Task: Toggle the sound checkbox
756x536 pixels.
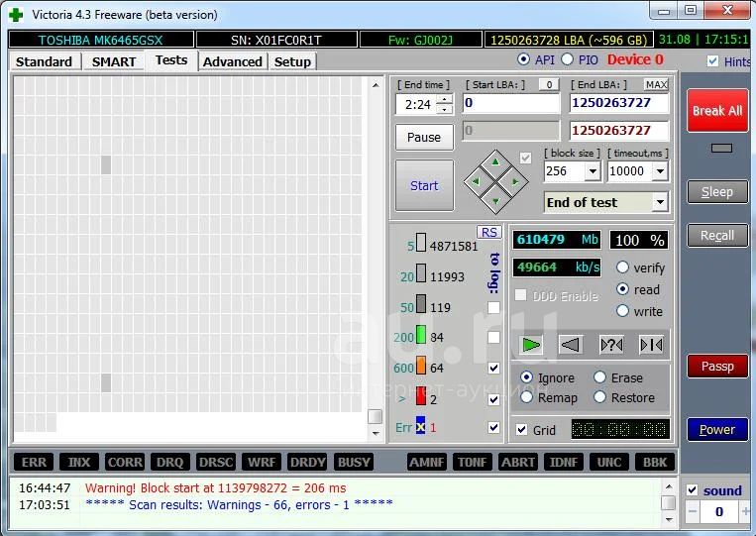Action: 692,490
